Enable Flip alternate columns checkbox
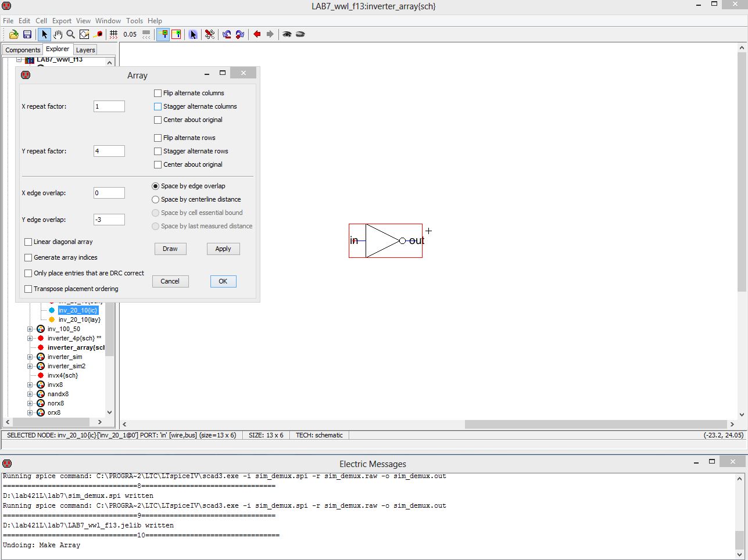748x560 pixels. point(158,93)
